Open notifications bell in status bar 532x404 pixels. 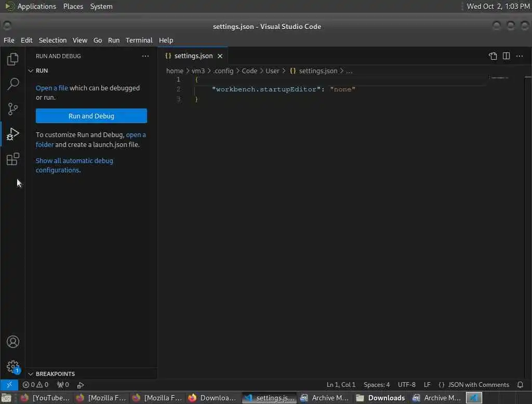tap(520, 385)
